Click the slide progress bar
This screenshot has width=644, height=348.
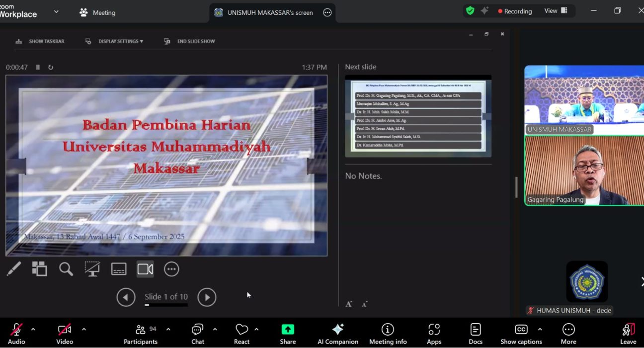(x=166, y=305)
